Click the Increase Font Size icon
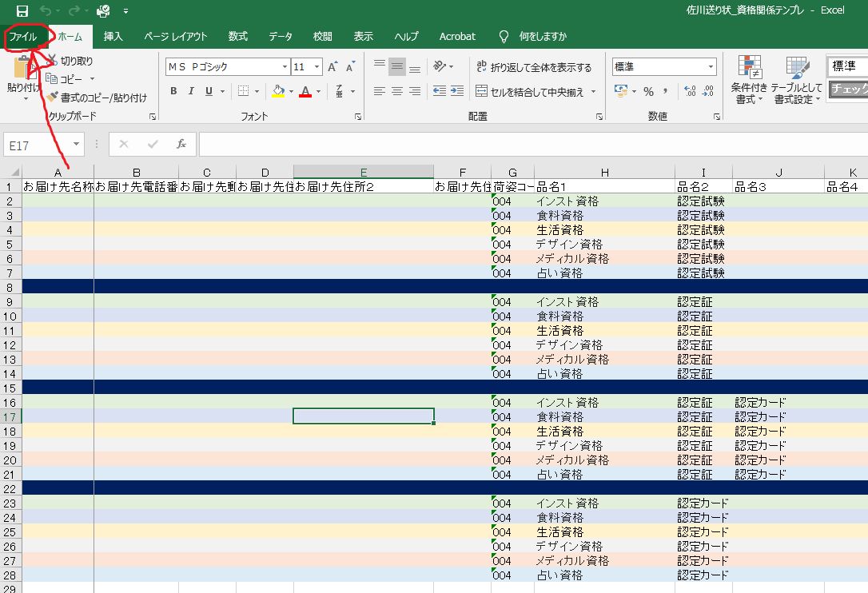 332,67
